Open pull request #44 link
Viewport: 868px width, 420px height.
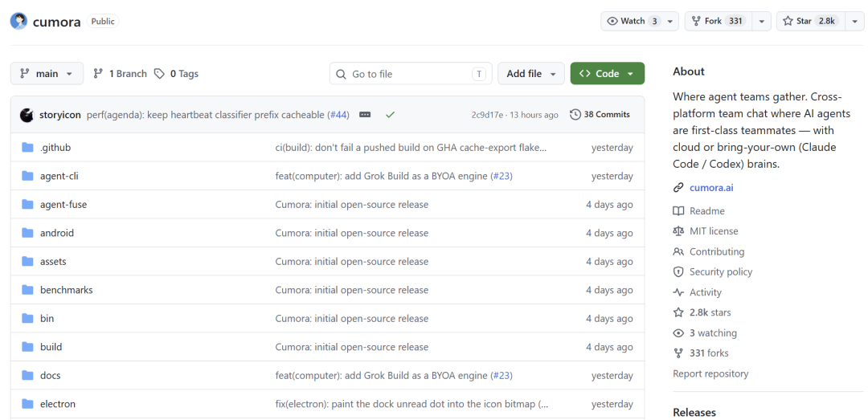click(x=338, y=115)
